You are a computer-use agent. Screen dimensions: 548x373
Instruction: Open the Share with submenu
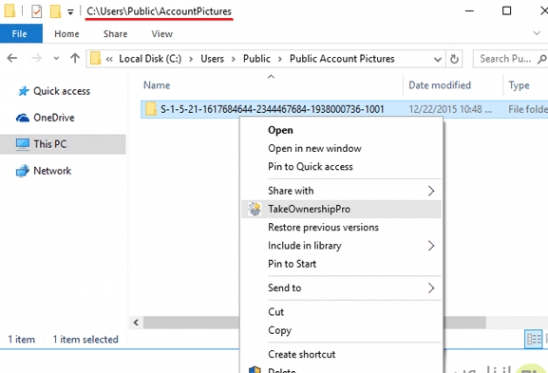pyautogui.click(x=341, y=191)
